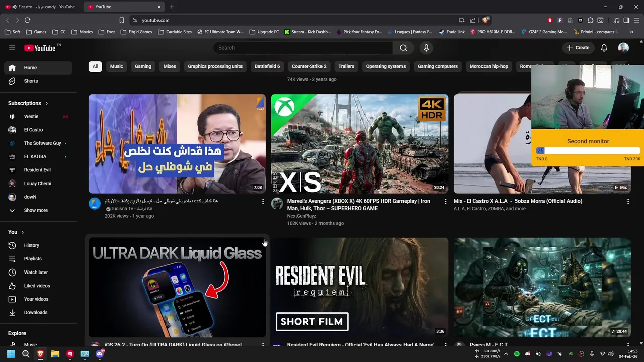Open Shorts in the sidebar
This screenshot has height=362, width=644.
38,81
